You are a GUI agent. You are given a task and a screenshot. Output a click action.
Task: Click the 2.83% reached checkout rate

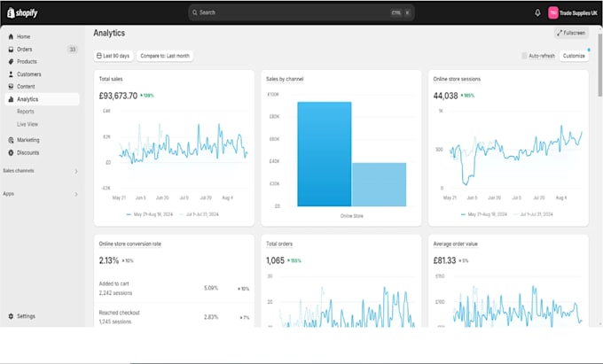pyautogui.click(x=211, y=317)
